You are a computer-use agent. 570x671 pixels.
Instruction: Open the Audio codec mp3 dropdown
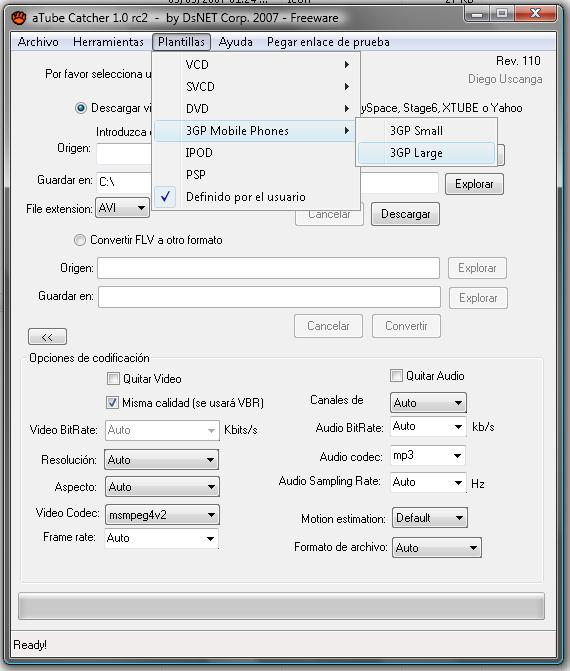pyautogui.click(x=428, y=455)
